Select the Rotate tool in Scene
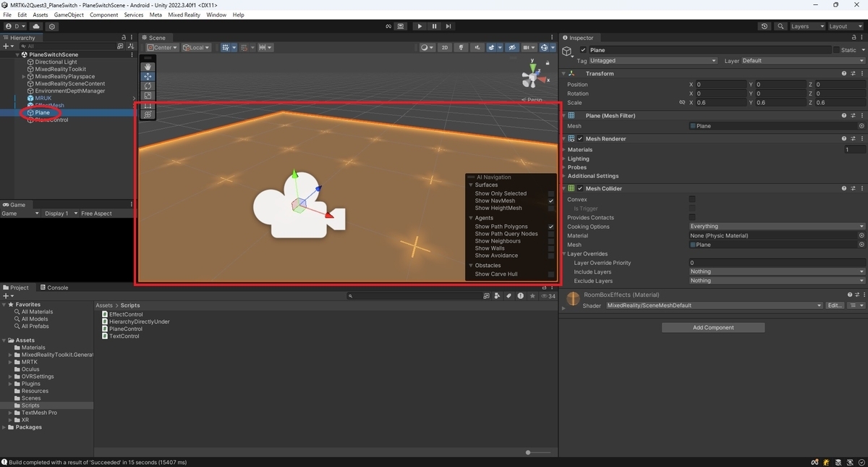868x467 pixels. click(x=148, y=86)
